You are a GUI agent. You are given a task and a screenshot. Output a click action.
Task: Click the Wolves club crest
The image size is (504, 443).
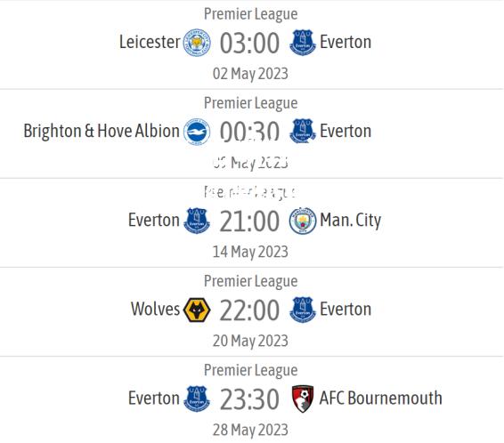pyautogui.click(x=197, y=310)
